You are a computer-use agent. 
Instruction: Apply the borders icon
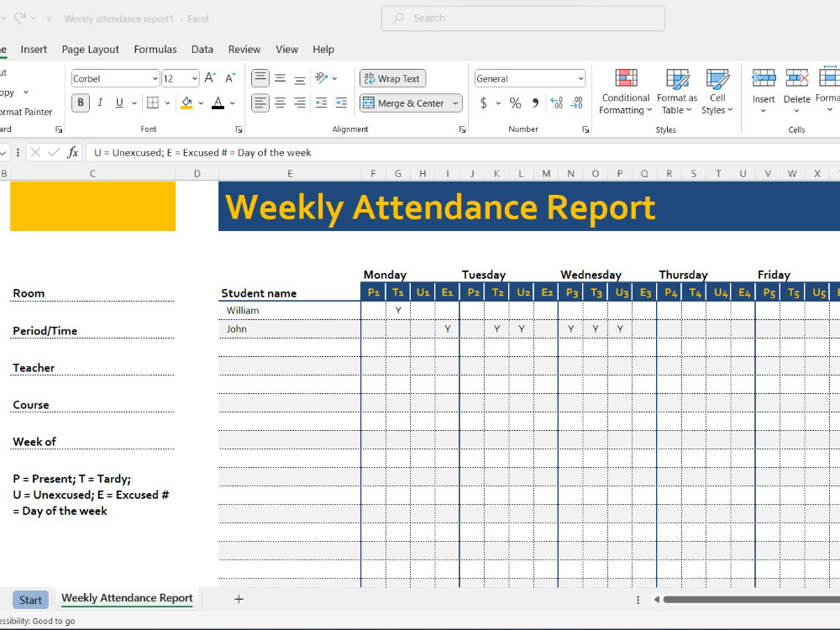[153, 102]
